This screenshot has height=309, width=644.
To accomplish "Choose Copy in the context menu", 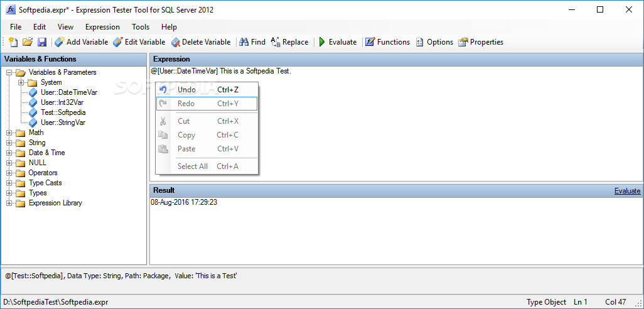I will [207, 135].
